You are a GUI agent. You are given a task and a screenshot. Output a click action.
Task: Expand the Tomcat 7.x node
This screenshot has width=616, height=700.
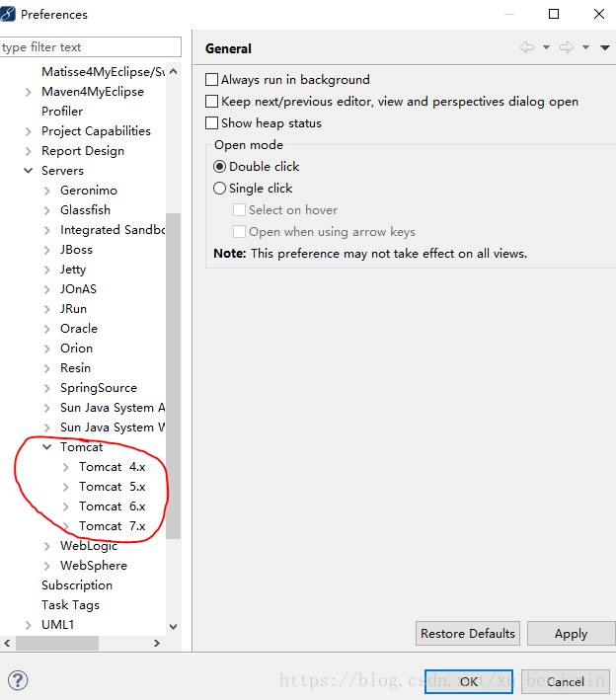point(65,526)
